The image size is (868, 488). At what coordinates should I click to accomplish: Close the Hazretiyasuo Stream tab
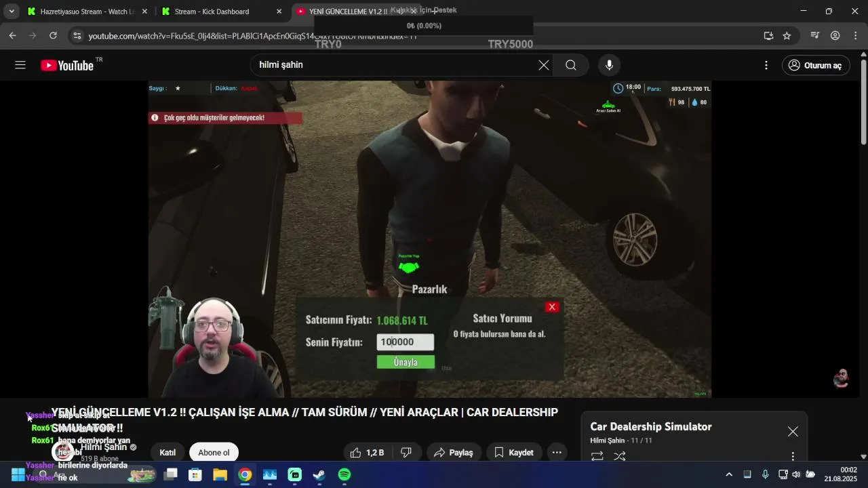pos(144,12)
